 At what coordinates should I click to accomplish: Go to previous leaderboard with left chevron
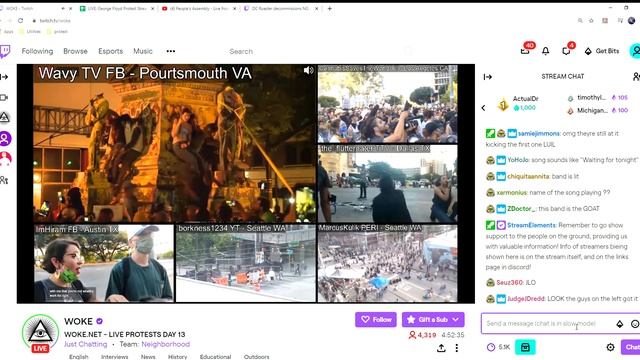coord(483,108)
